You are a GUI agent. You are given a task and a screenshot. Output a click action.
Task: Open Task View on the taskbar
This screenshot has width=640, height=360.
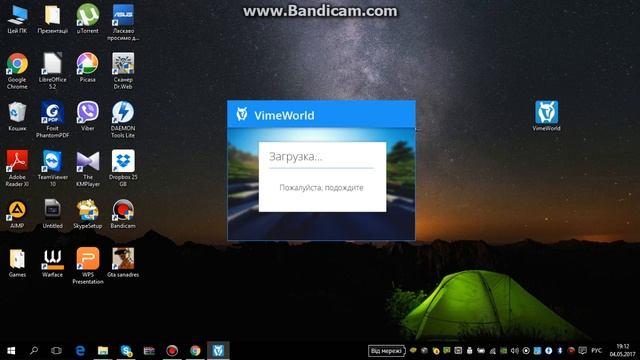click(56, 351)
